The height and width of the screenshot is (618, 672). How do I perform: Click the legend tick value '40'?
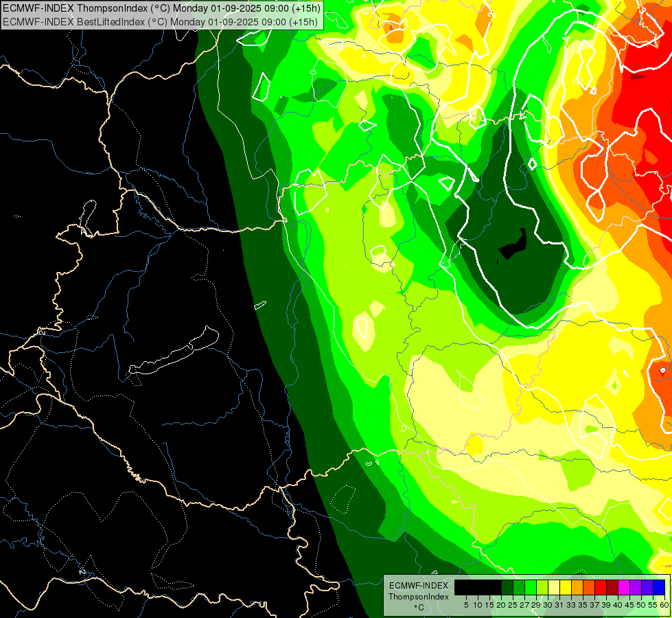coord(618,605)
